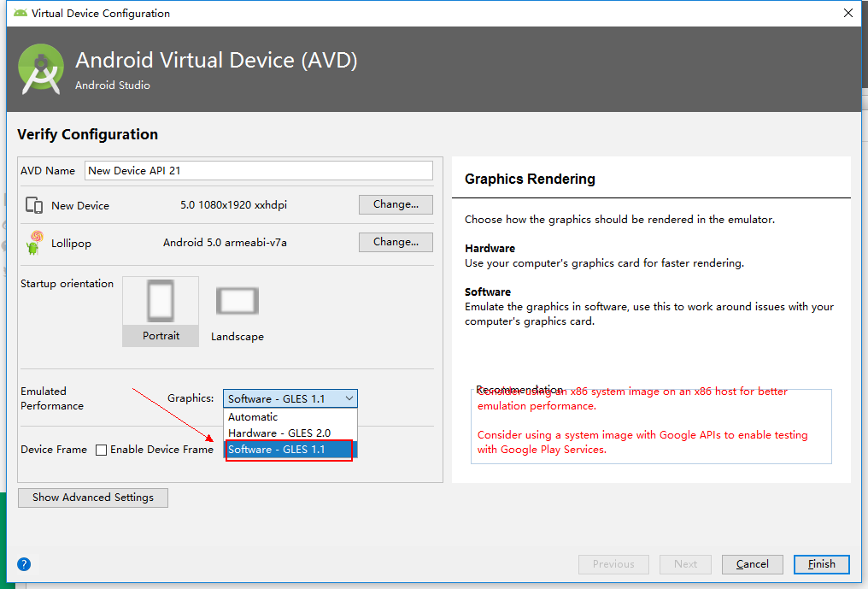Screen dimensions: 868x589
Task: Open the Graphics combo box arrow
Action: point(349,398)
